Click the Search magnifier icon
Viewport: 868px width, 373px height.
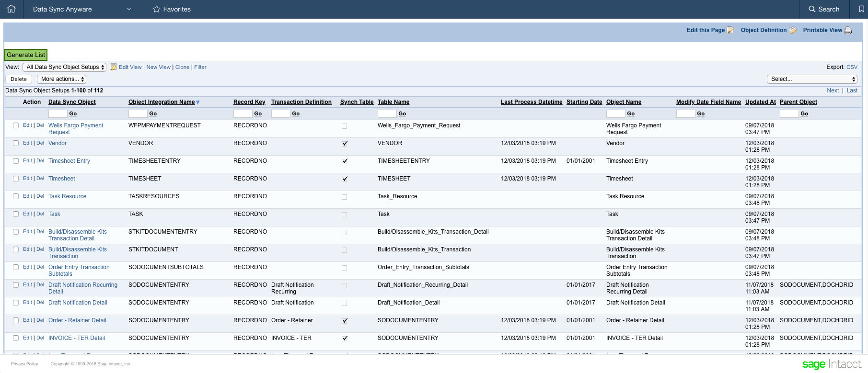point(812,9)
